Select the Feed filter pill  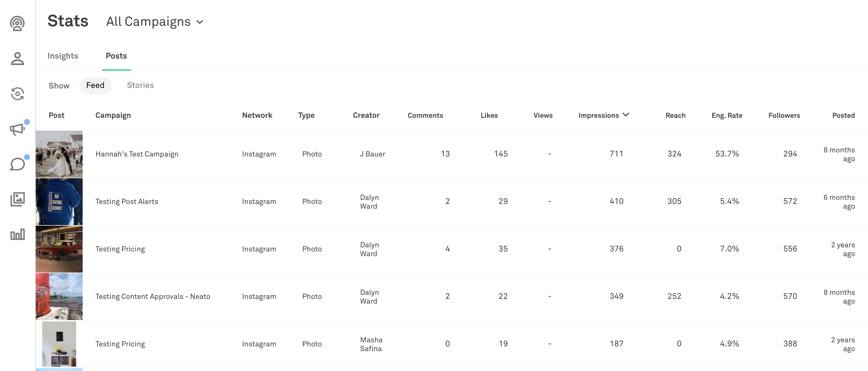95,86
